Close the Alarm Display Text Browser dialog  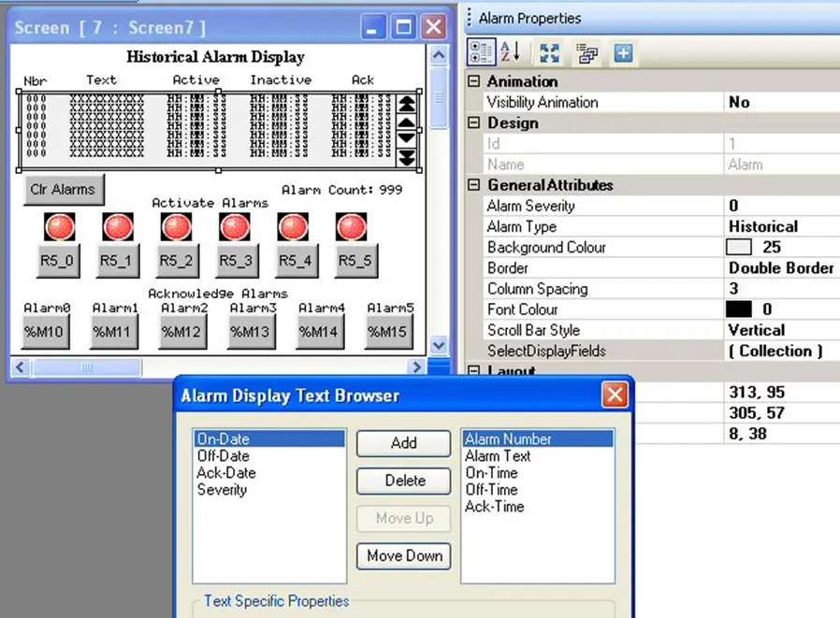click(x=615, y=395)
